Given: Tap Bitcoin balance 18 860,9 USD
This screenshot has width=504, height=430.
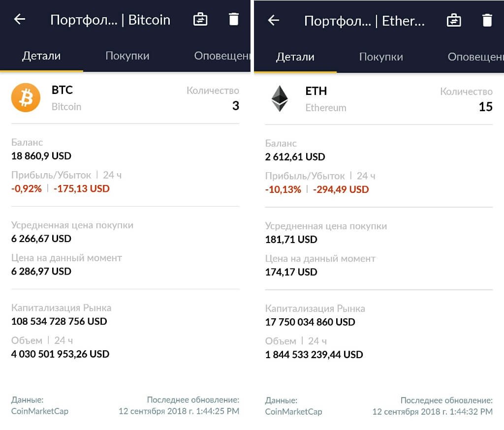Looking at the screenshot, I should (x=41, y=156).
